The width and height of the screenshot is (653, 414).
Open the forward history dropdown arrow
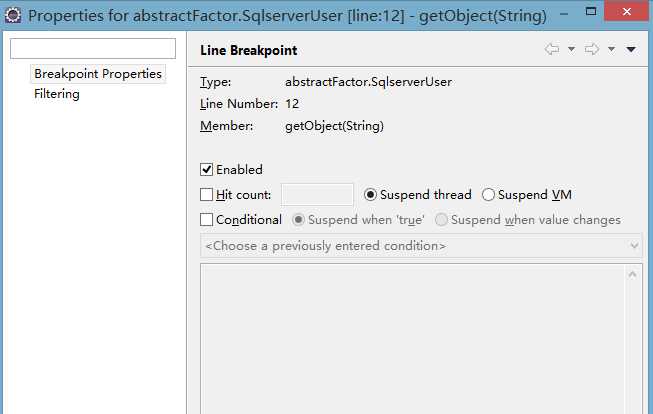point(611,50)
